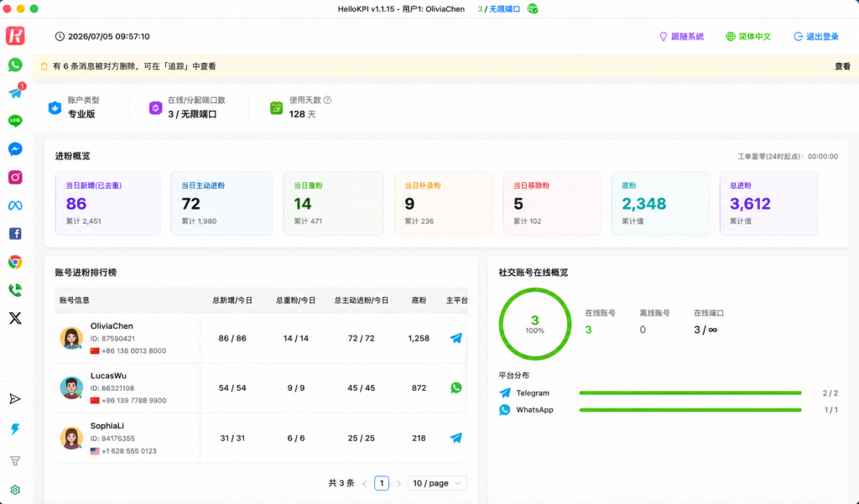This screenshot has height=504, width=859.
Task: Toggle 跟随系统 theme option
Action: pos(681,37)
